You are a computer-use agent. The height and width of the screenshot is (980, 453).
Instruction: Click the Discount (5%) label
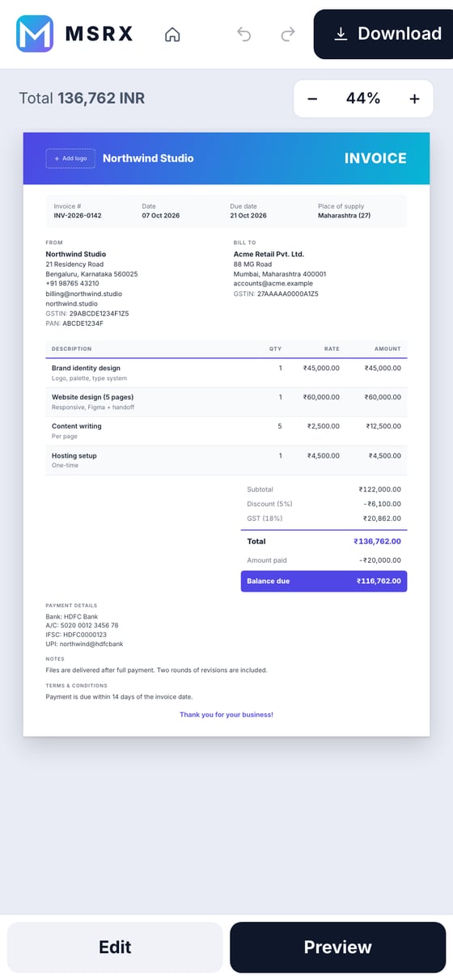point(269,504)
